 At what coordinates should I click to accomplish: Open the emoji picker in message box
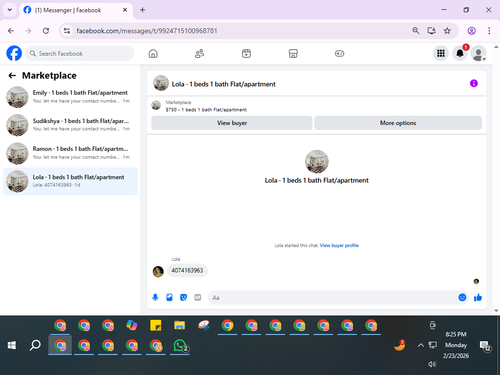click(462, 297)
